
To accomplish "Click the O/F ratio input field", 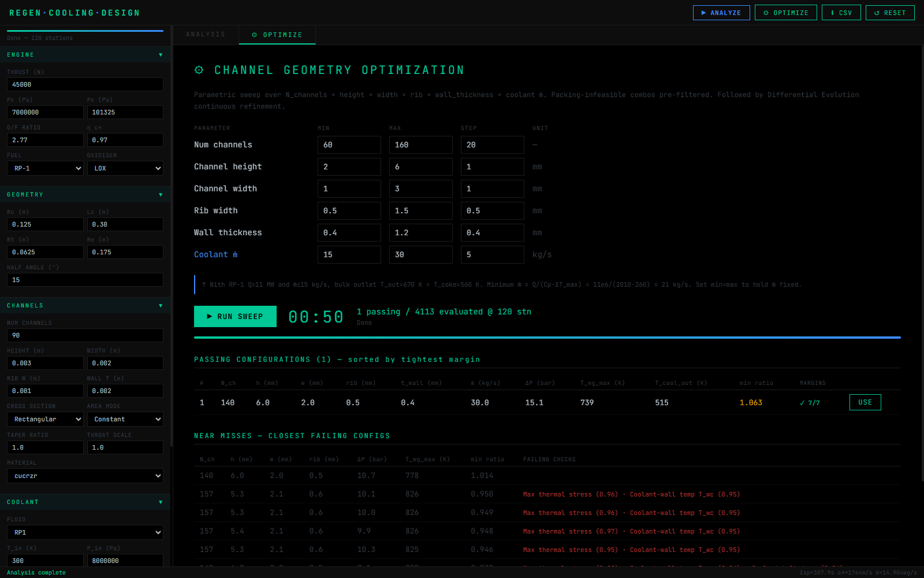I will point(45,140).
